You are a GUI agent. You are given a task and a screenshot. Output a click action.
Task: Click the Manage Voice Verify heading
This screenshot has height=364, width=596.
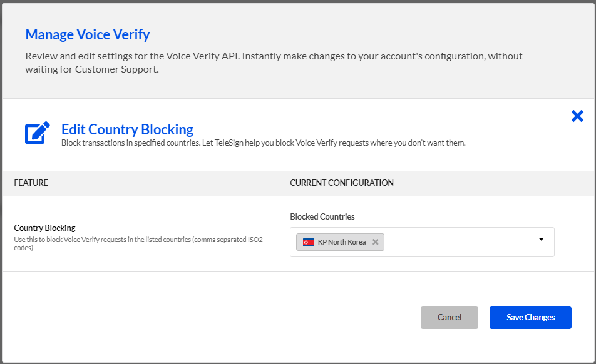[x=87, y=34]
